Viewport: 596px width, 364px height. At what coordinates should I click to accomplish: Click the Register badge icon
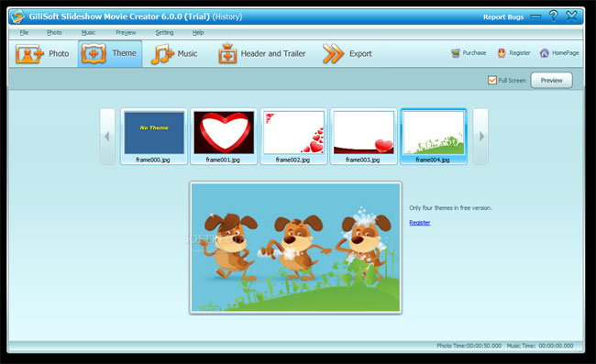coord(502,53)
